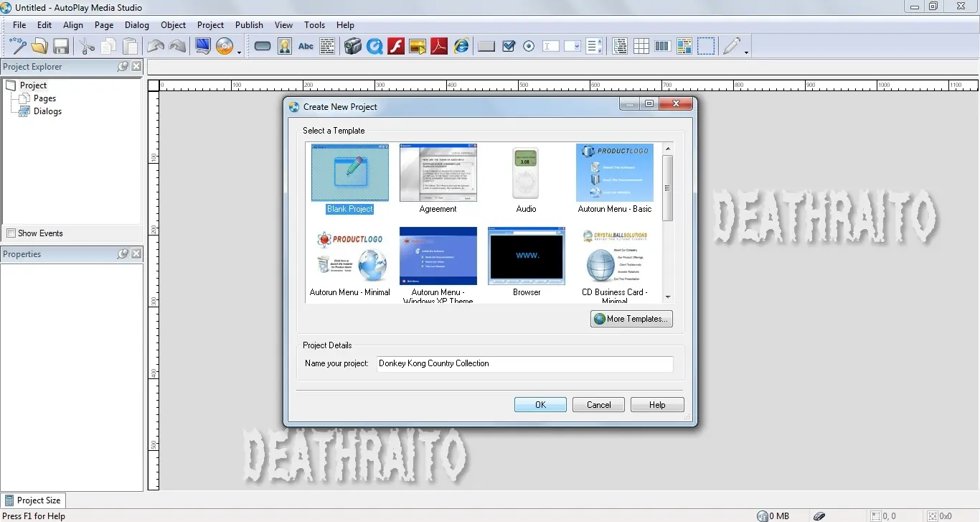Viewport: 980px width, 522px height.
Task: Open the Page menu
Action: (104, 24)
